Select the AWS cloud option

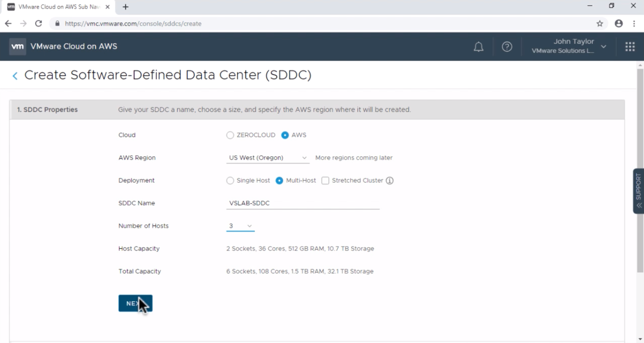tap(285, 135)
